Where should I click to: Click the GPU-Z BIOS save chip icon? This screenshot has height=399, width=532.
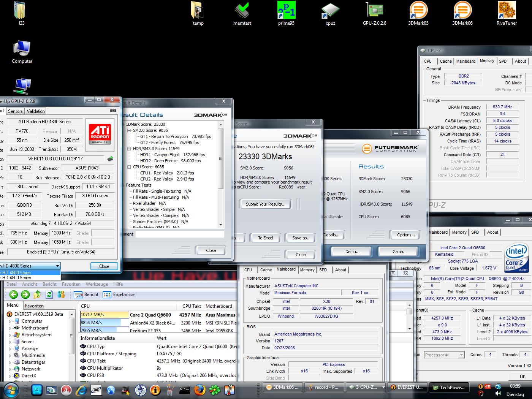[110, 159]
